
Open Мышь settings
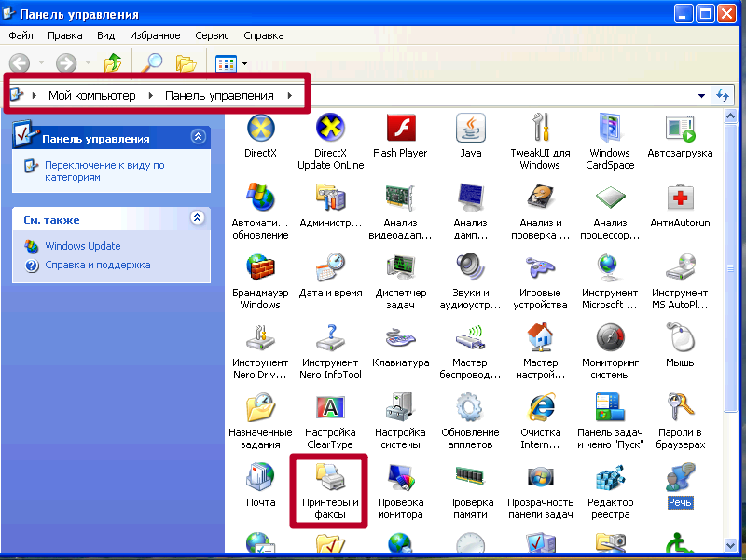(x=679, y=345)
